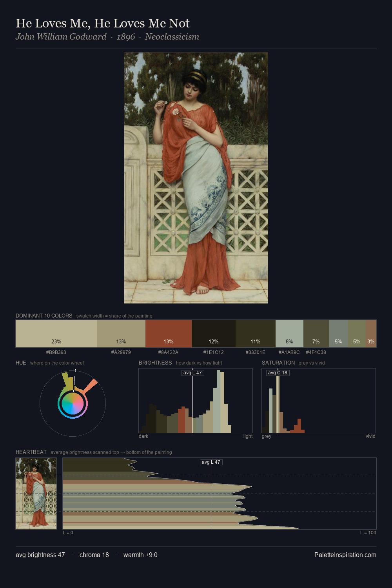Pick the rust red #8A422A swatch

pos(169,334)
